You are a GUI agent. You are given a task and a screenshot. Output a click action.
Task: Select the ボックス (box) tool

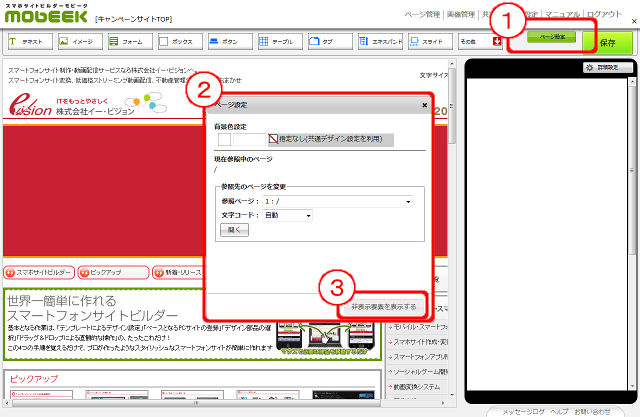[180, 43]
